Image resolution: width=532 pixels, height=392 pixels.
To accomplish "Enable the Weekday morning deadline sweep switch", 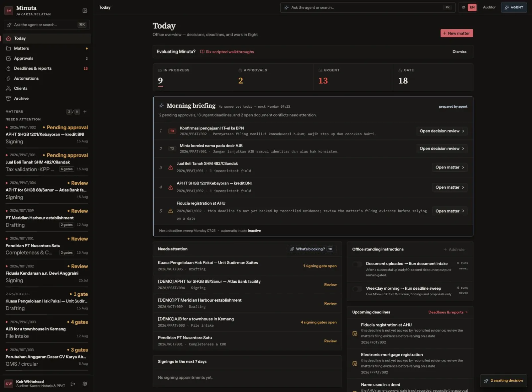I will pos(357,289).
